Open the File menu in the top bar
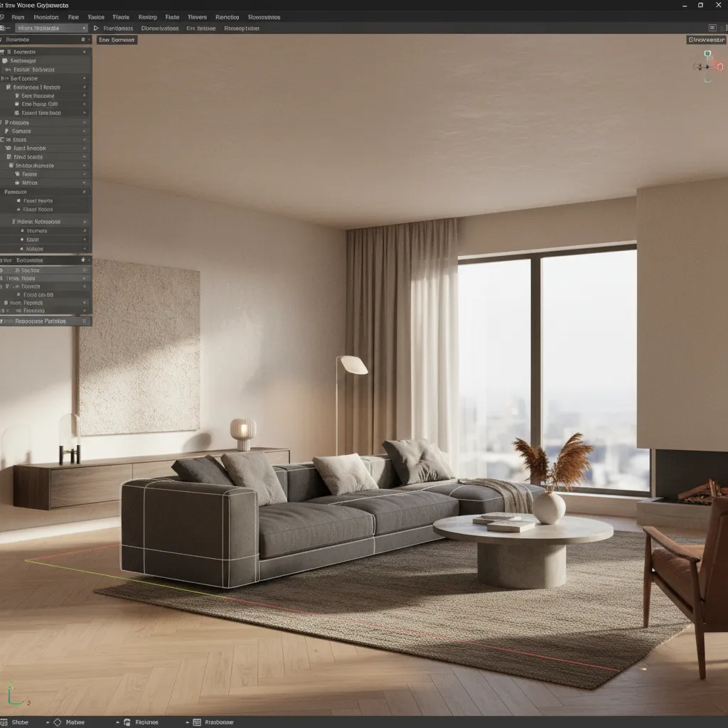This screenshot has width=728, height=728. click(x=74, y=16)
